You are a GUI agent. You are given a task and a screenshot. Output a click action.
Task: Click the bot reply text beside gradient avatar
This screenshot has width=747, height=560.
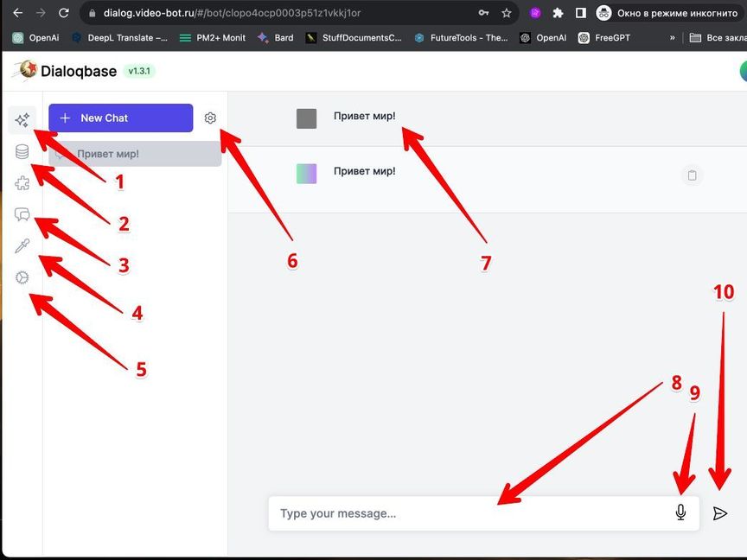pyautogui.click(x=365, y=171)
